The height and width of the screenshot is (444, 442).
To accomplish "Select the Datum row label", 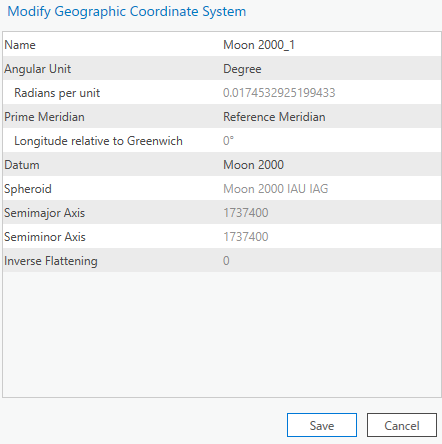I will tap(22, 165).
